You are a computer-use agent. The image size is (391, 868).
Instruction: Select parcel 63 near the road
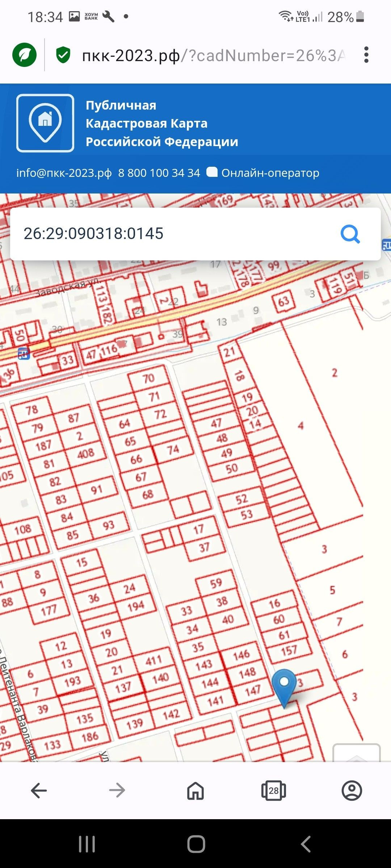pyautogui.click(x=283, y=301)
